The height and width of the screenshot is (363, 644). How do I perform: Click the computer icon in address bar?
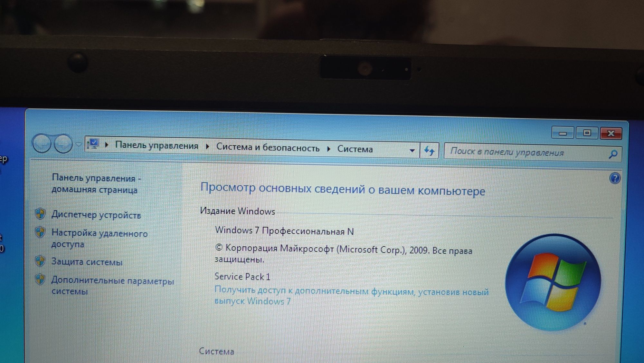tap(93, 144)
